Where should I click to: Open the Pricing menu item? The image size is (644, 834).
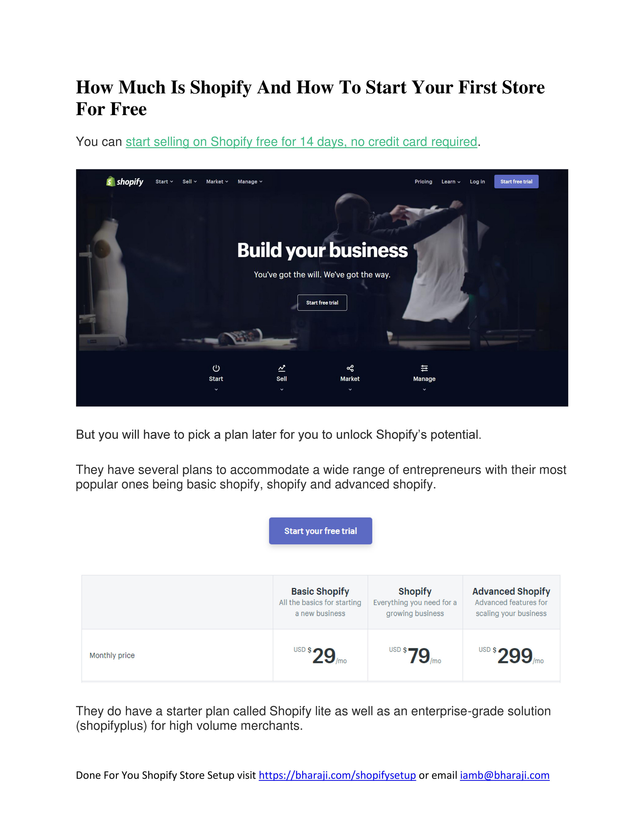[423, 182]
